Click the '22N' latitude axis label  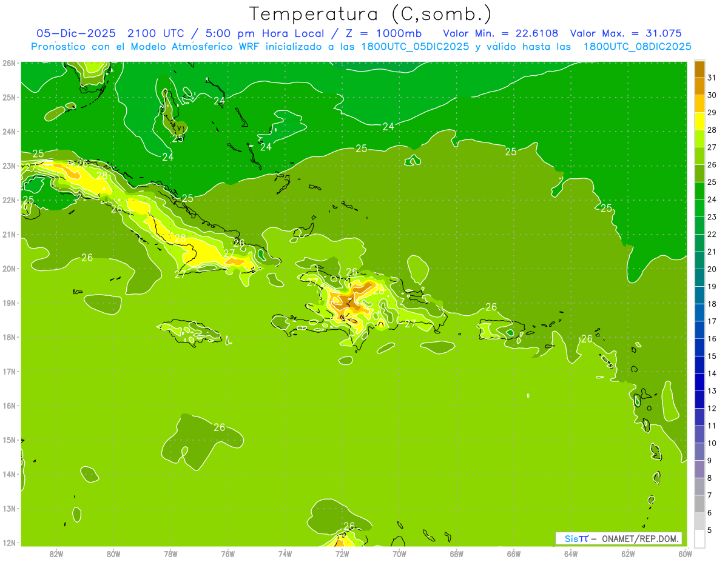(x=8, y=200)
